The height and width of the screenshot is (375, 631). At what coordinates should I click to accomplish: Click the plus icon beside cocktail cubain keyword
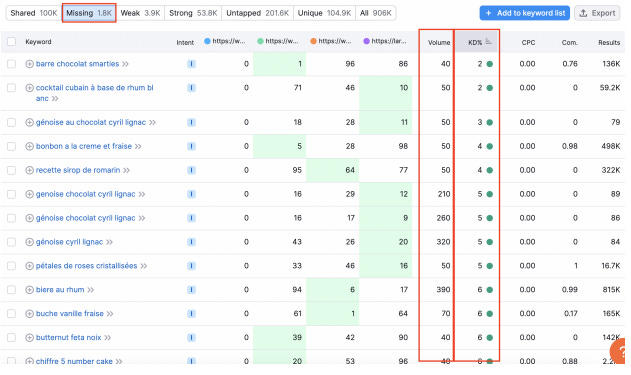pyautogui.click(x=29, y=88)
